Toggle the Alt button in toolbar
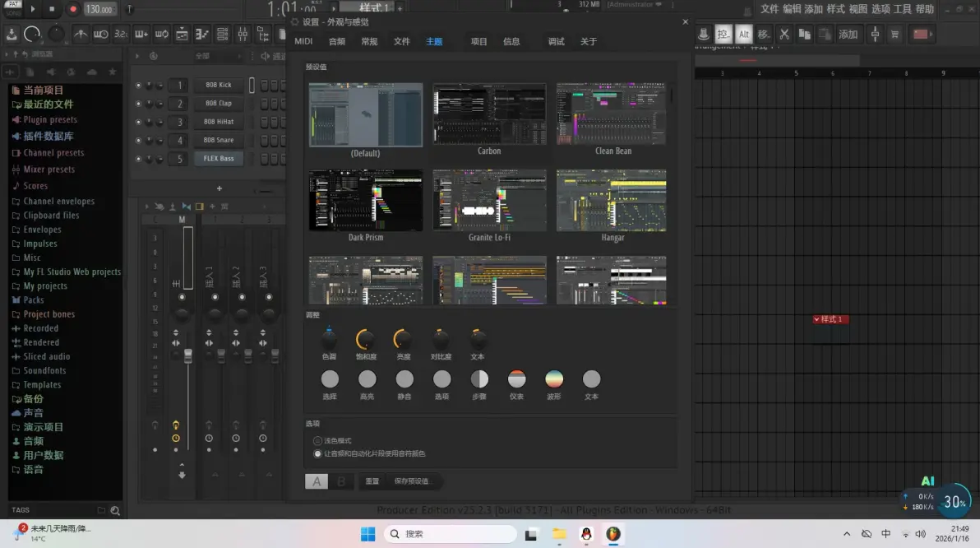 pos(744,35)
